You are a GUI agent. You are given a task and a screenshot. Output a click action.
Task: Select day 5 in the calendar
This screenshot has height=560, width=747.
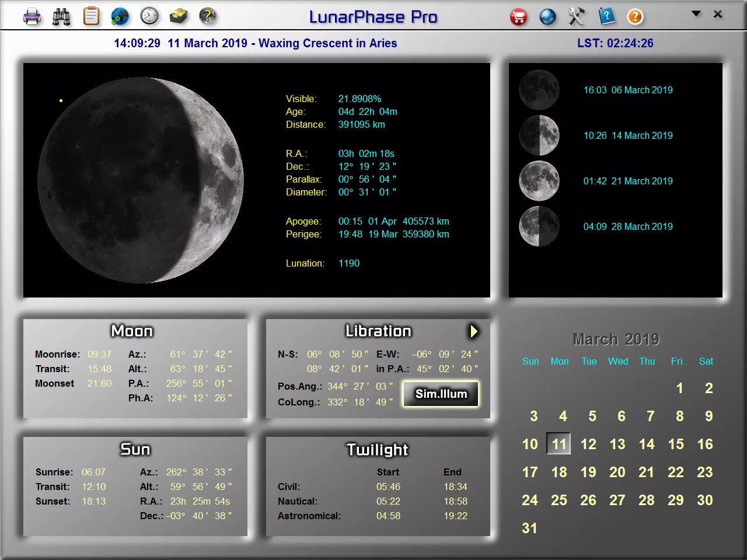(592, 416)
